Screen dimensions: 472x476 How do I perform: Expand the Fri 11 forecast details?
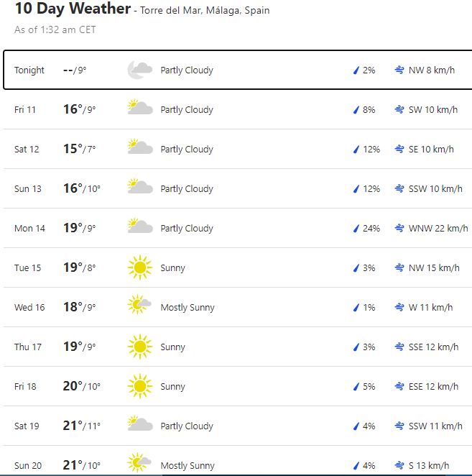point(237,109)
